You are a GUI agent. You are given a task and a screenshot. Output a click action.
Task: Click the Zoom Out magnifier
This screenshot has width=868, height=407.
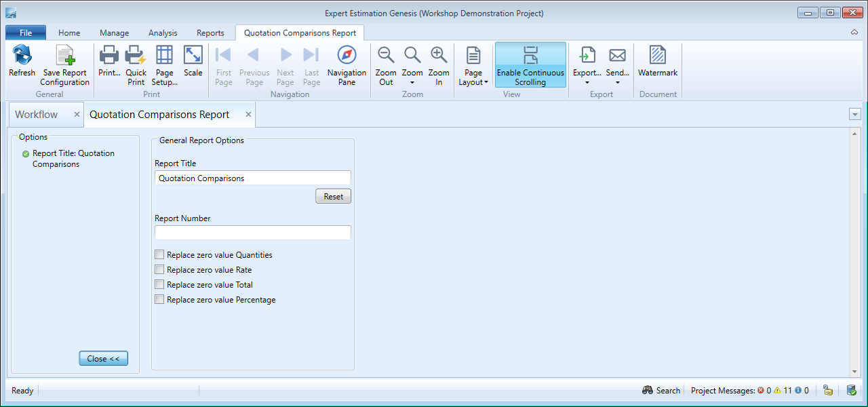click(x=386, y=56)
